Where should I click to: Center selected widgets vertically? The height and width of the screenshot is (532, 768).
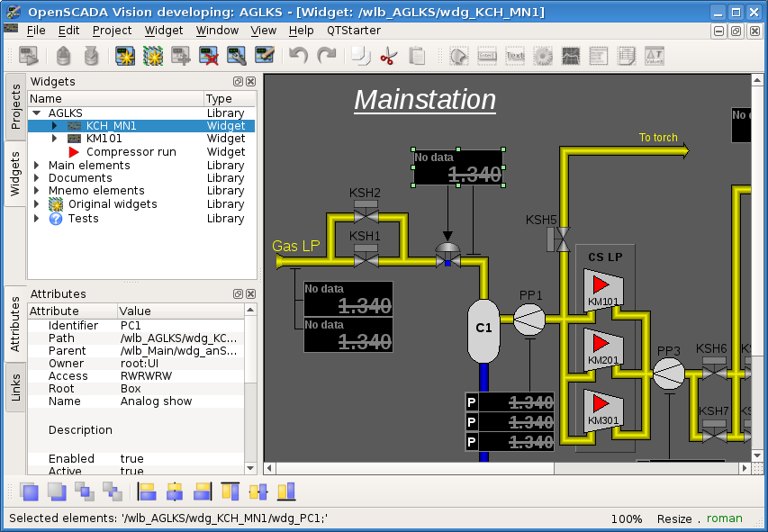(258, 491)
